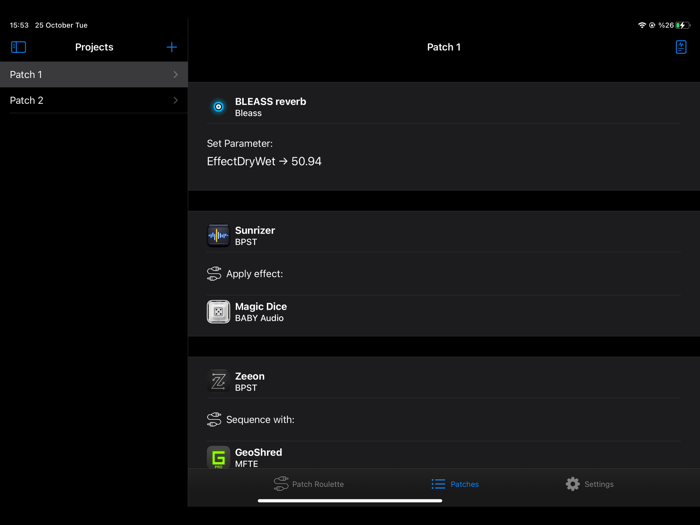Click BPST label under Sunrizer
The image size is (700, 525).
[246, 242]
